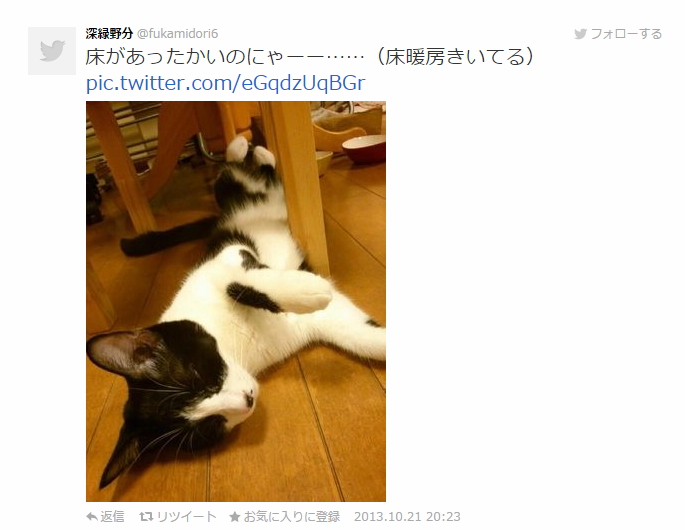This screenshot has width=685, height=530.
Task: Click the cat's raised white paws
Action: coord(250,153)
